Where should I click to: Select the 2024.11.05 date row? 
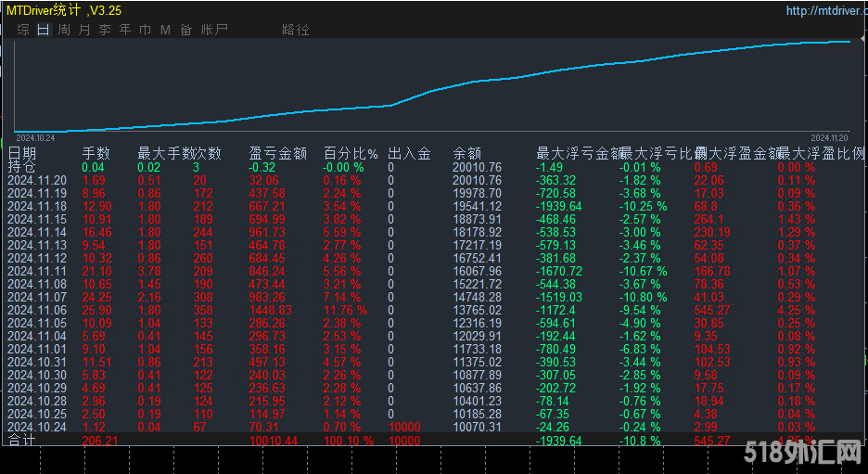point(37,324)
